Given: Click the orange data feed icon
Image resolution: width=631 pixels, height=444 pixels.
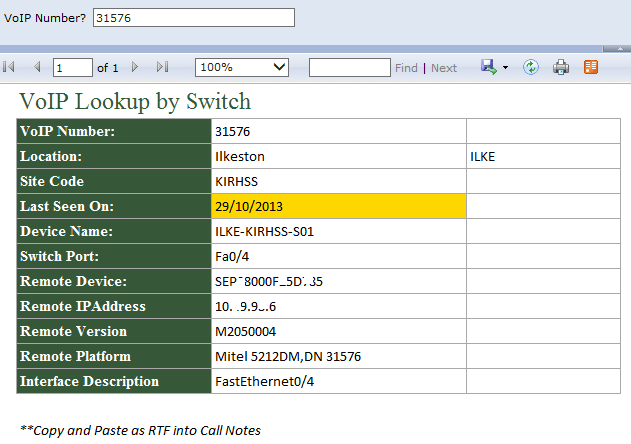Looking at the screenshot, I should [591, 67].
